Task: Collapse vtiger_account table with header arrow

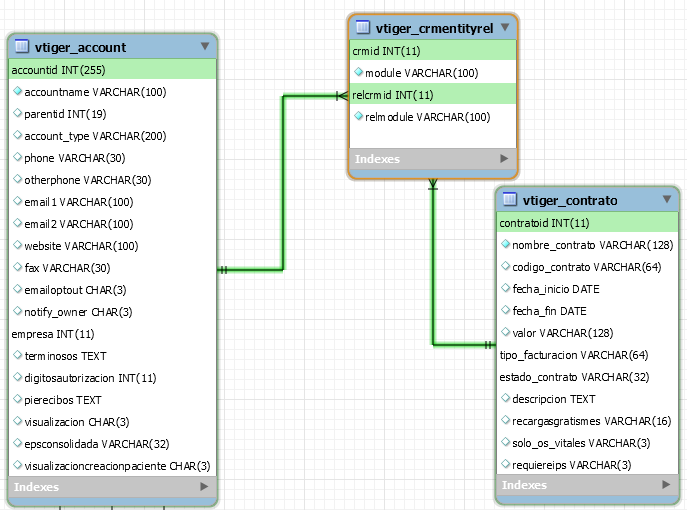Action: click(x=205, y=46)
